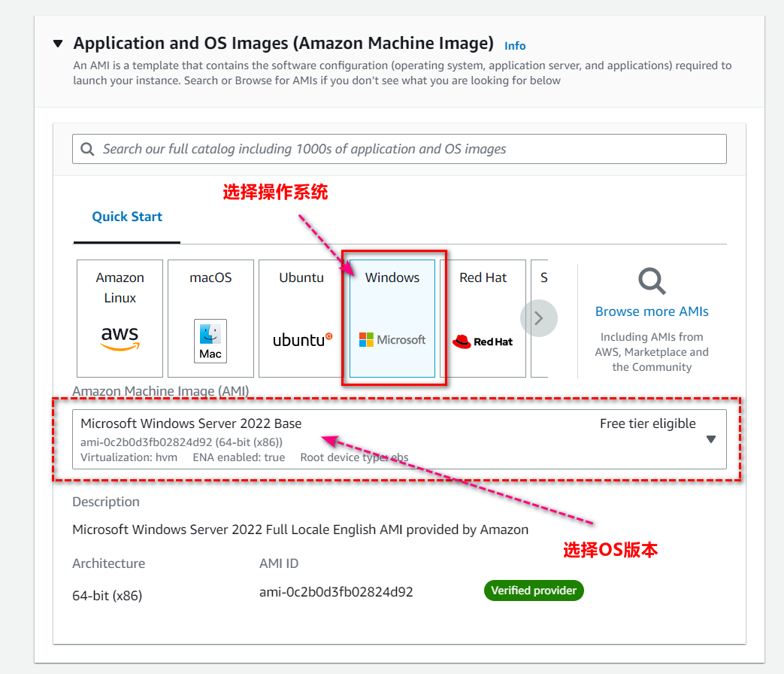Click the Red Hat logo icon
This screenshot has width=784, height=674.
(x=483, y=342)
